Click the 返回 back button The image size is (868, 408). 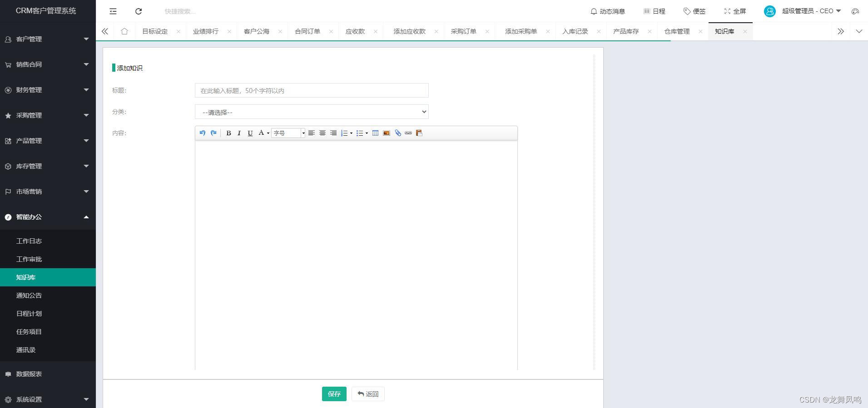368,394
